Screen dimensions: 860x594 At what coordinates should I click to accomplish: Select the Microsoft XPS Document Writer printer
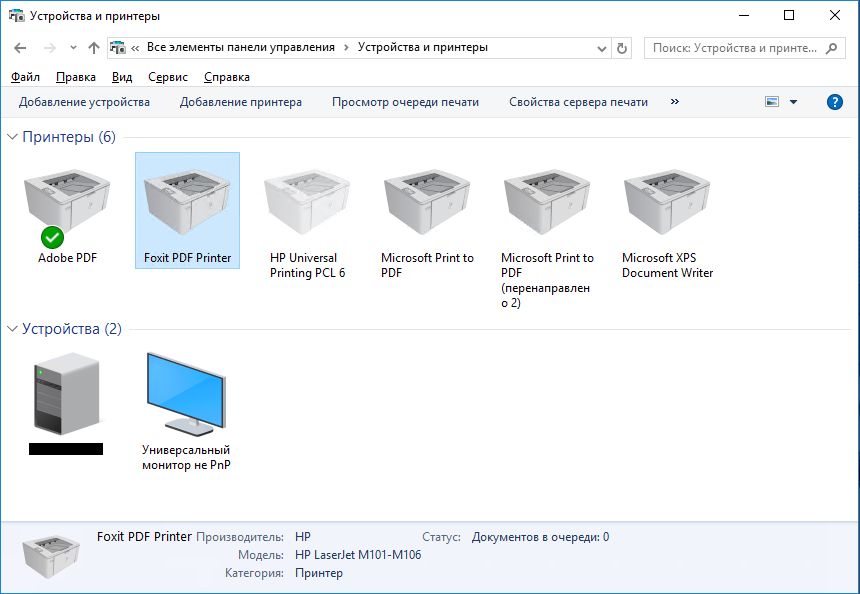(667, 217)
